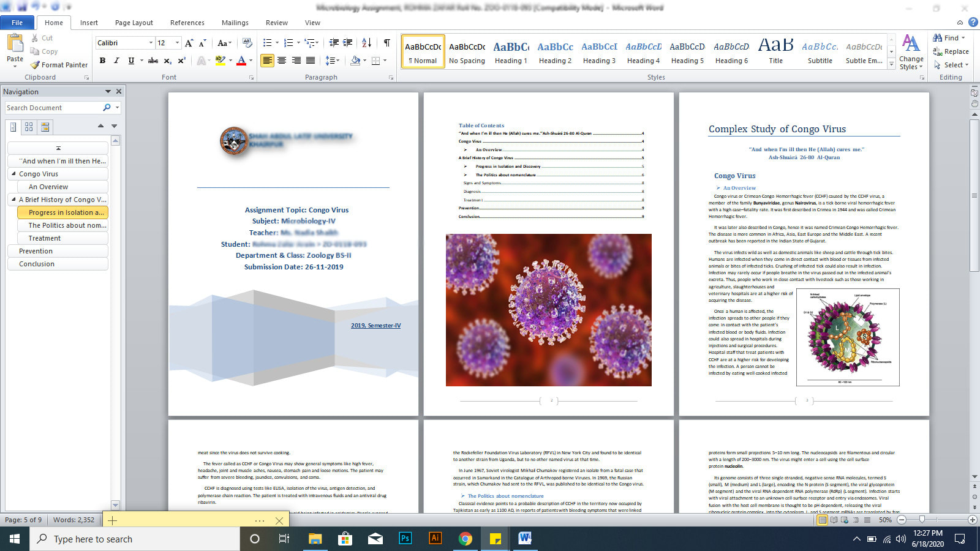Toggle Italic formatting

(116, 61)
